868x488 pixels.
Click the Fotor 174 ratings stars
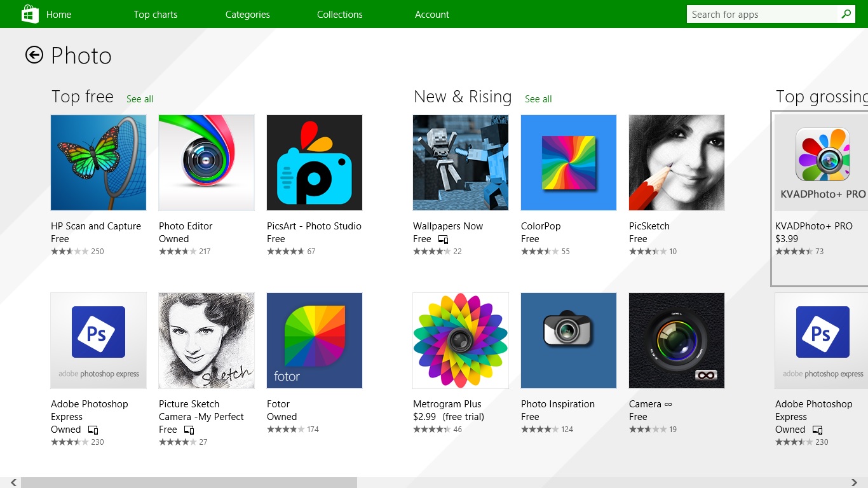tap(286, 430)
